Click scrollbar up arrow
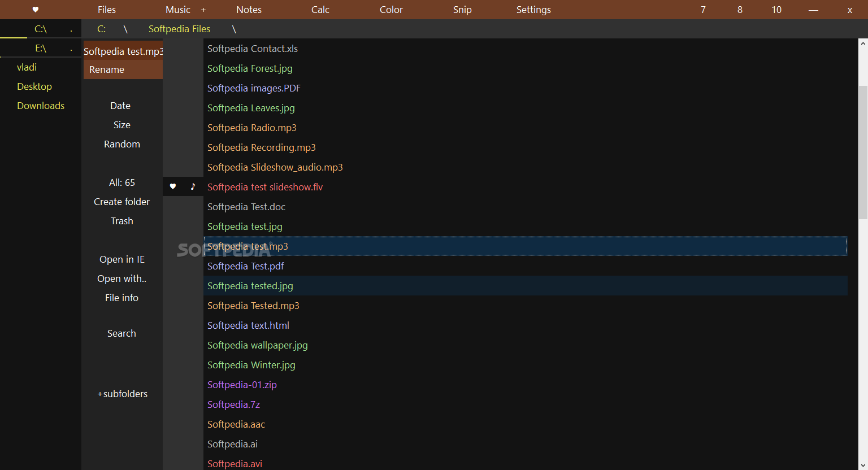 pos(863,43)
